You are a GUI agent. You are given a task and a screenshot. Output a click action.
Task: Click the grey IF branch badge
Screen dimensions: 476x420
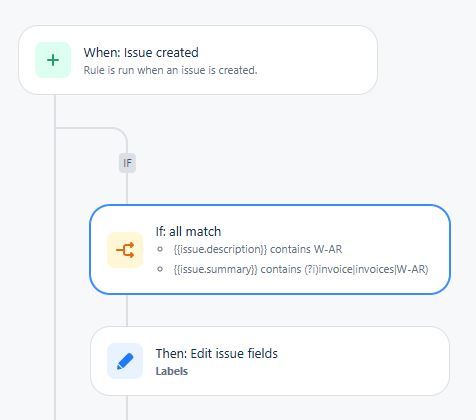[x=127, y=163]
